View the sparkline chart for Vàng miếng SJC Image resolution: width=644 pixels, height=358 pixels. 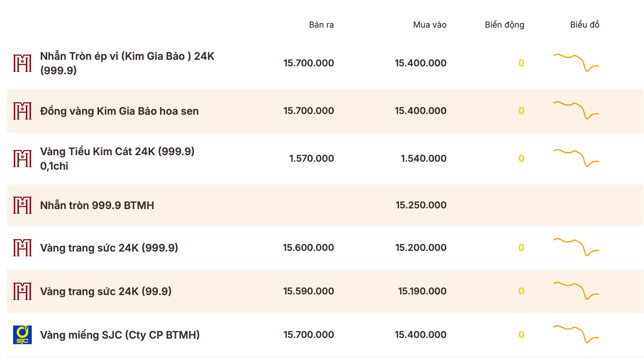576,334
